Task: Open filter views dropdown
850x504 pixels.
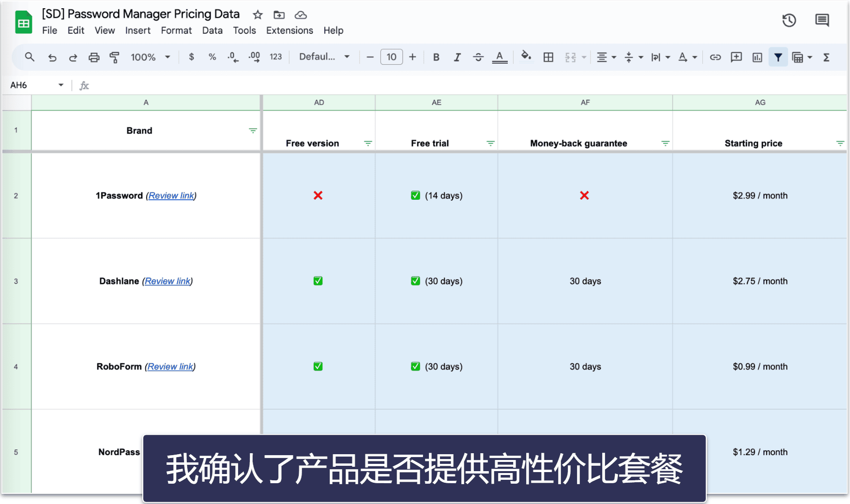Action: [802, 57]
